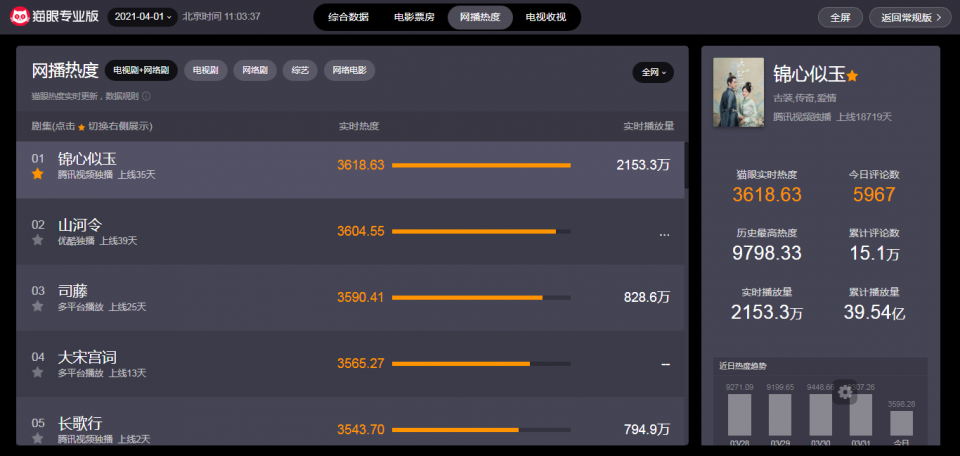Screen dimensions: 960x456
Task: Click the orange star beside 锦心似玉 title in detail panel
Action: pos(852,76)
